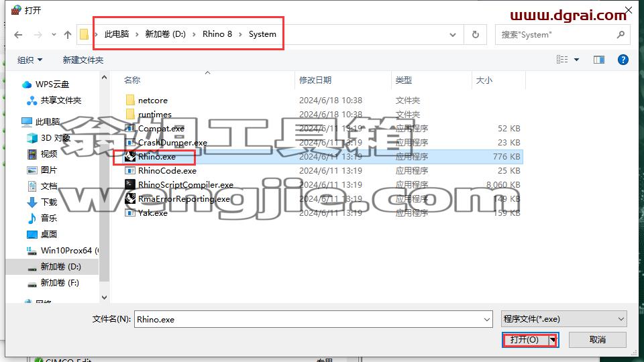Click navigation pane scroll down arrow
Image resolution: width=644 pixels, height=362 pixels.
click(105, 298)
